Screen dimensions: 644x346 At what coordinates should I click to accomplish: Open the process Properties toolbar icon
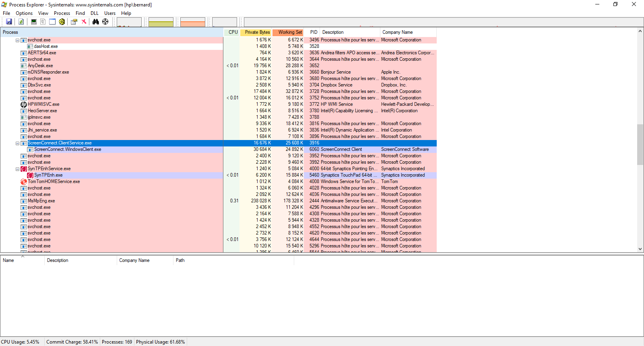74,22
